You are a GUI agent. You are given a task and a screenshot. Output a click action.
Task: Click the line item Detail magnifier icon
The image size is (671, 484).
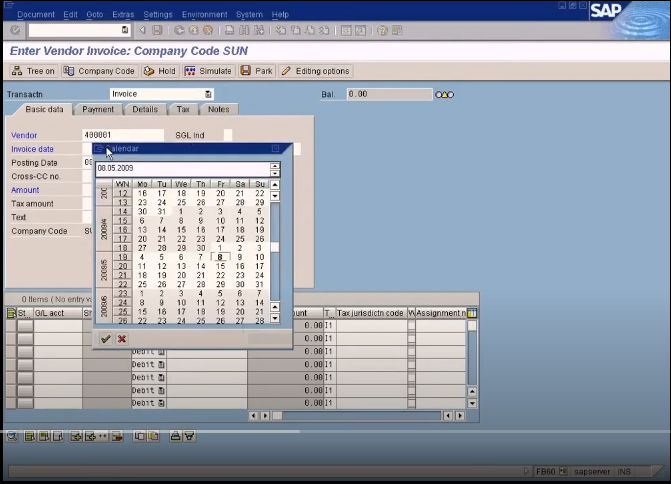coord(12,436)
